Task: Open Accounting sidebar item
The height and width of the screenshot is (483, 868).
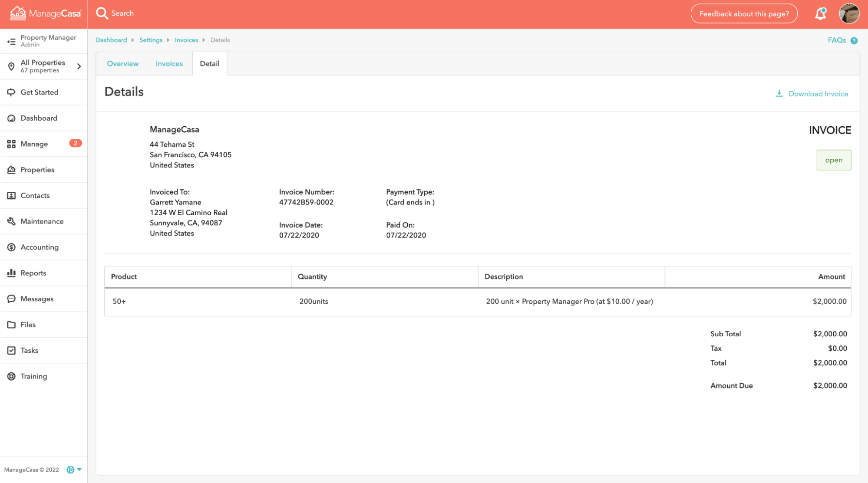Action: [x=43, y=247]
